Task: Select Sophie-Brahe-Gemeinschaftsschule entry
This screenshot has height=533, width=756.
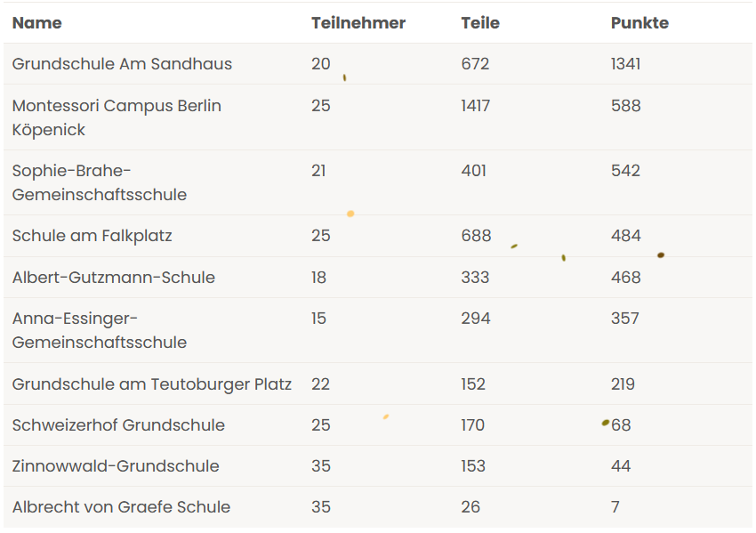Action: (99, 182)
